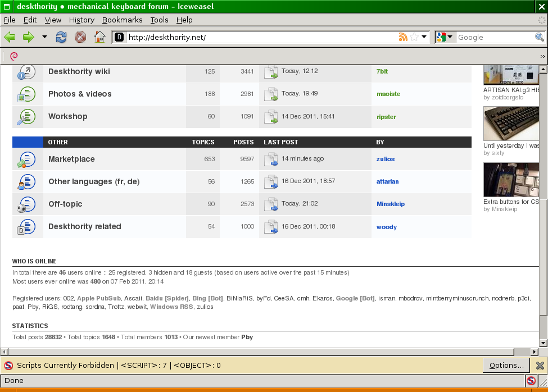View latest post icon in Marketplace row
The image size is (548, 392).
271,159
